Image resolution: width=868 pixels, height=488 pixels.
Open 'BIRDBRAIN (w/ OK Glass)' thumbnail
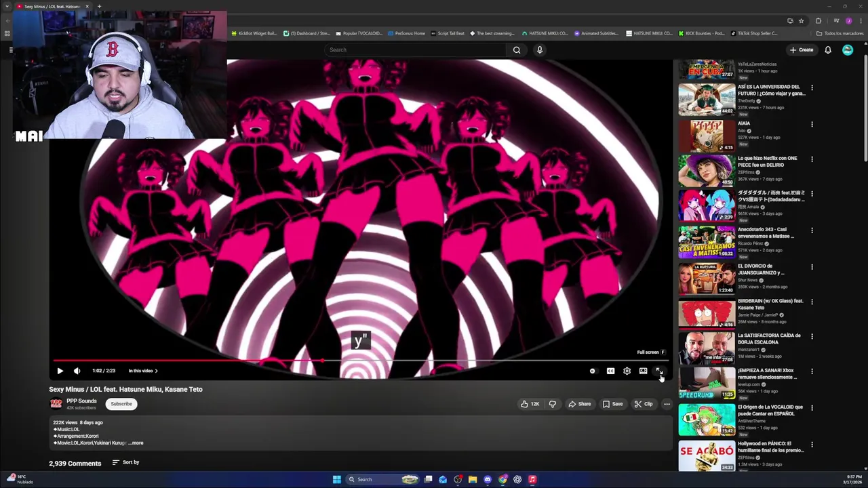tap(707, 313)
